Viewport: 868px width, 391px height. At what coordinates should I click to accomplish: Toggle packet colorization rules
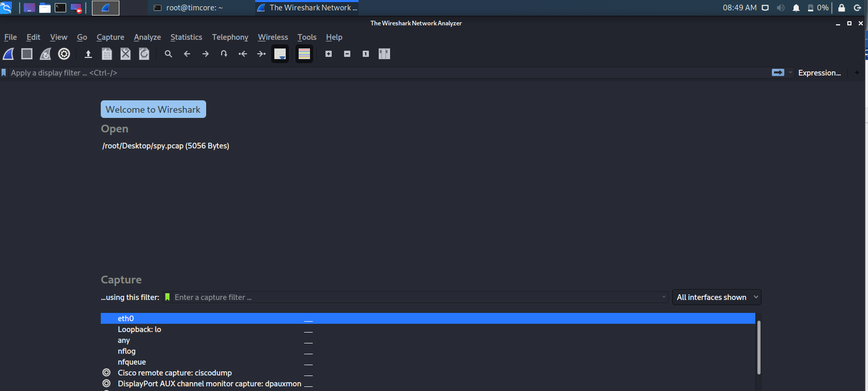pyautogui.click(x=304, y=54)
